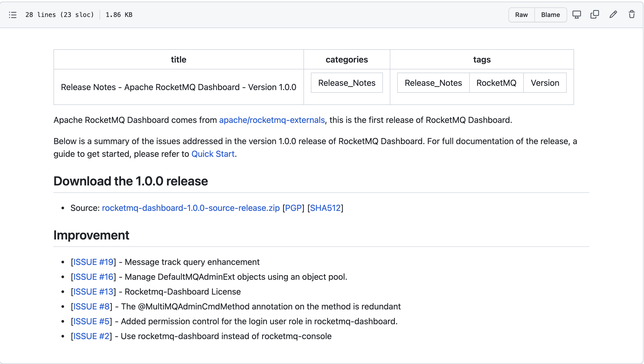644x364 pixels.
Task: Copy raw contents icon
Action: pos(594,15)
